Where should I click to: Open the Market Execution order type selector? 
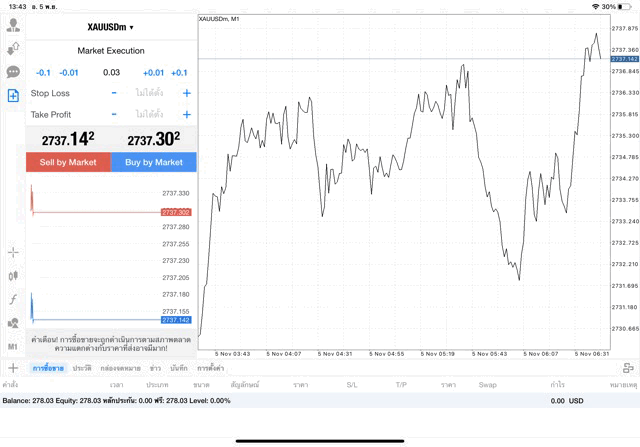[x=111, y=50]
